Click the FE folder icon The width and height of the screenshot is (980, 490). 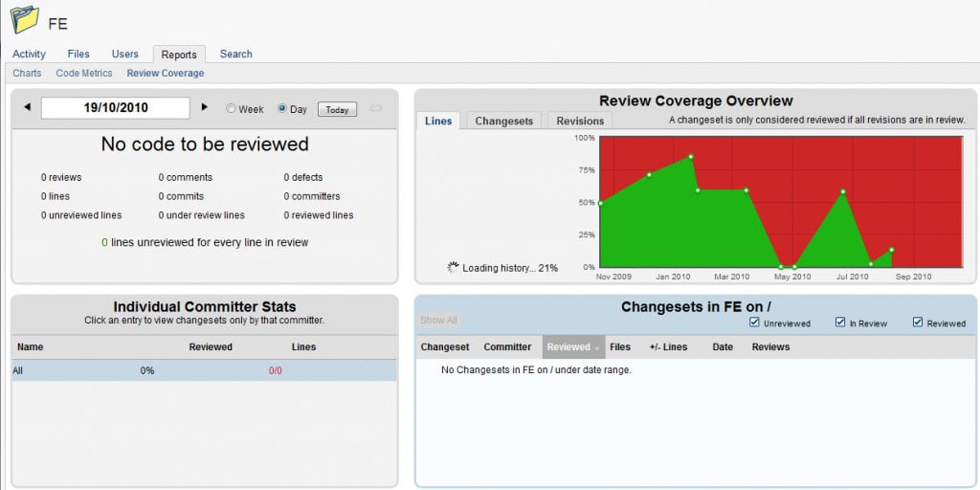(24, 20)
